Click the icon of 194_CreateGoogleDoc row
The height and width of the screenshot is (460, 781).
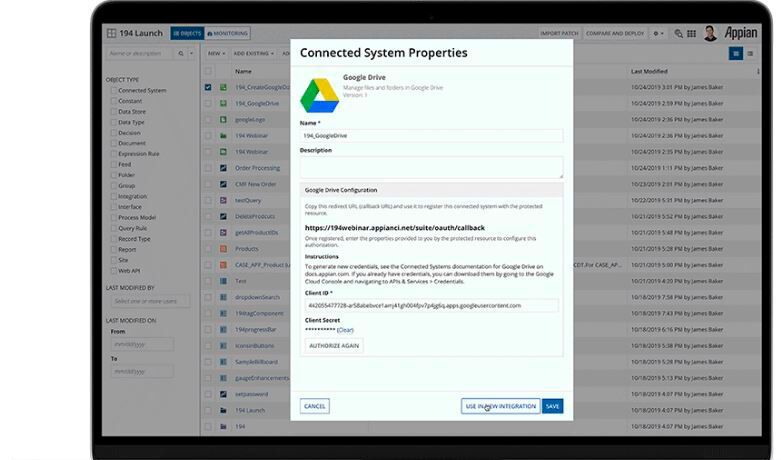pyautogui.click(x=223, y=87)
